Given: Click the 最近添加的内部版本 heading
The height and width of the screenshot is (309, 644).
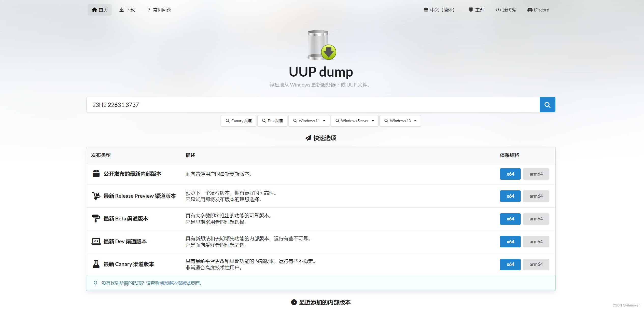Looking at the screenshot, I should click(325, 302).
